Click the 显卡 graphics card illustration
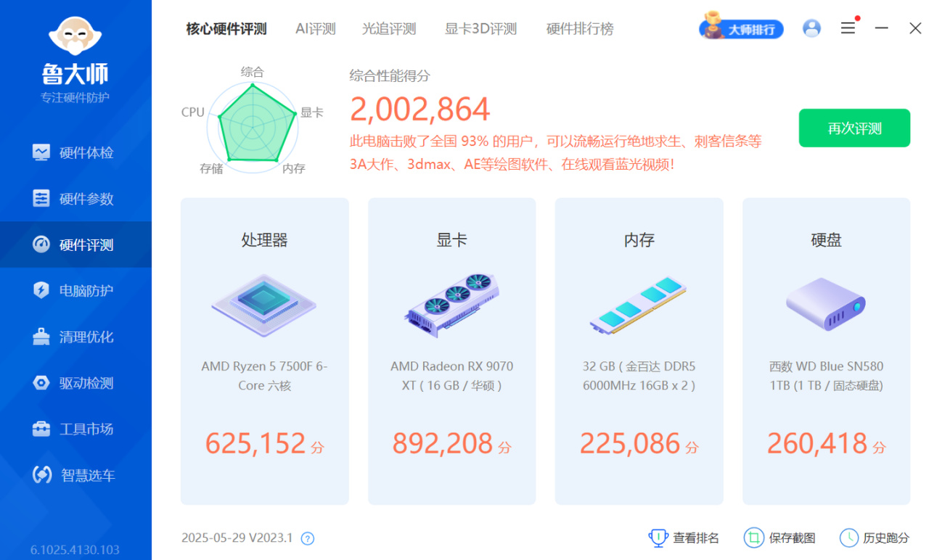The height and width of the screenshot is (560, 929). (x=451, y=305)
